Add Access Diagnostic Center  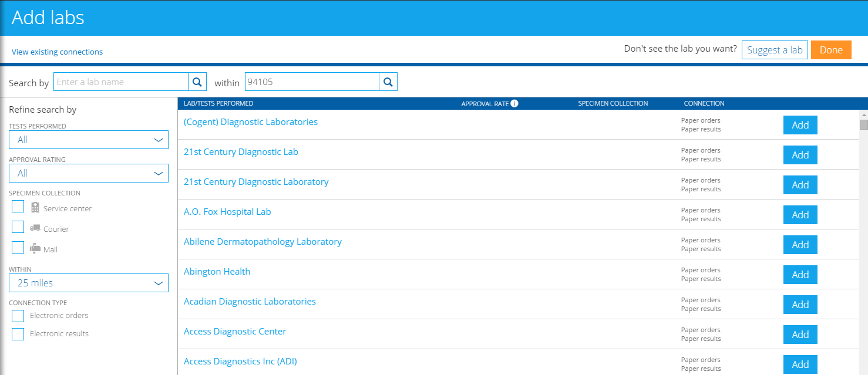pos(800,335)
